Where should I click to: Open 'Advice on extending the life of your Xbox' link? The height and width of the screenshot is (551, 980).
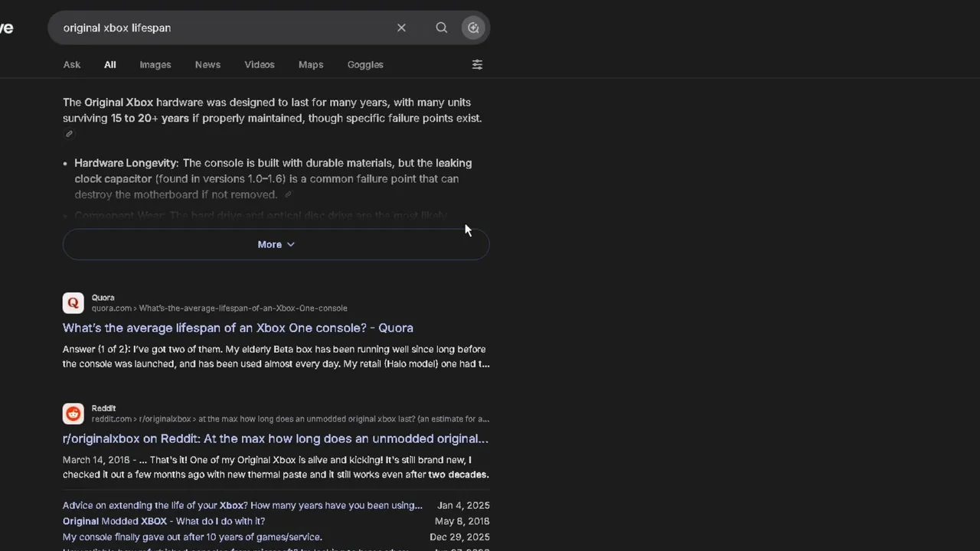243,505
